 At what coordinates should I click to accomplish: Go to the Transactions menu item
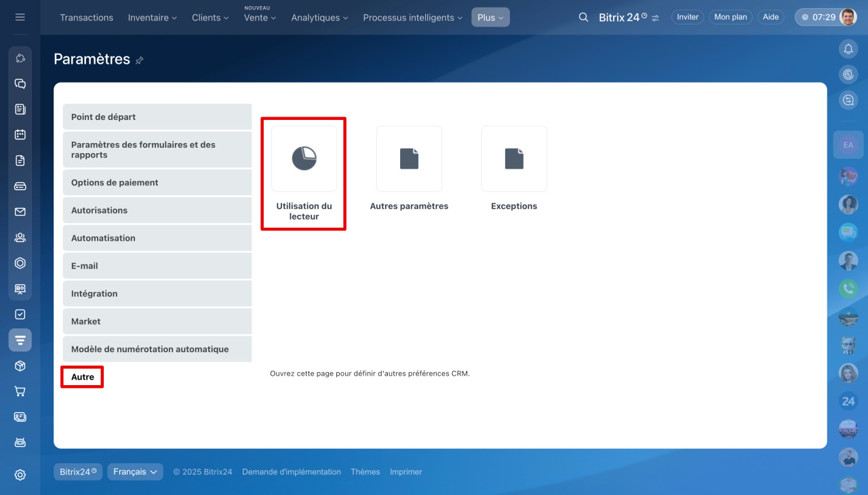coord(86,18)
